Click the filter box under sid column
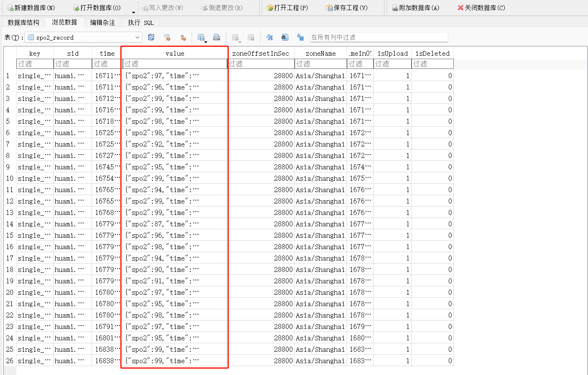588x375 pixels. coord(73,64)
